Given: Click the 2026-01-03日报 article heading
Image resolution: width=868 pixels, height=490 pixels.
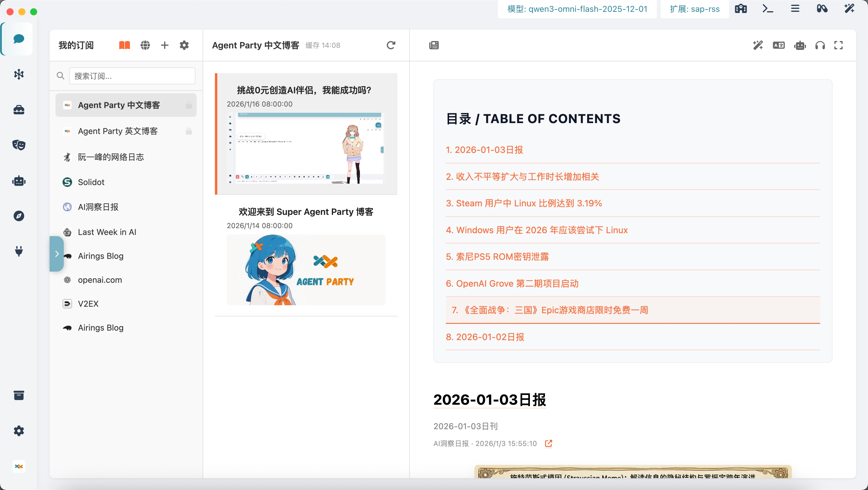Looking at the screenshot, I should point(490,400).
